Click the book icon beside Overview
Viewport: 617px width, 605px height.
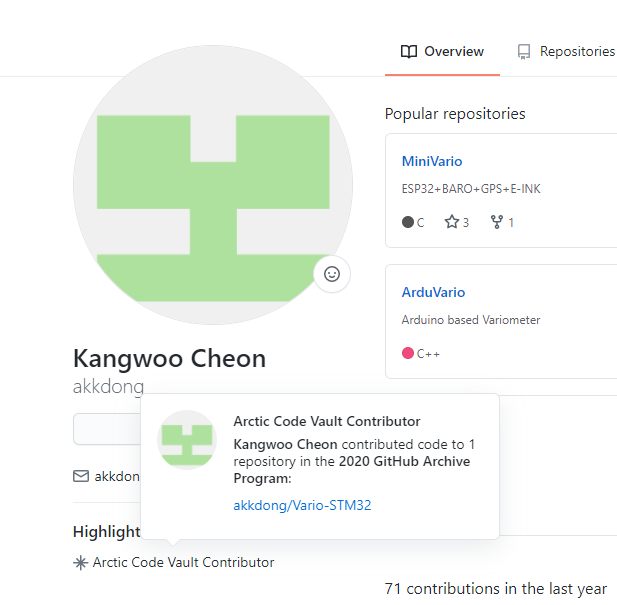(x=408, y=52)
